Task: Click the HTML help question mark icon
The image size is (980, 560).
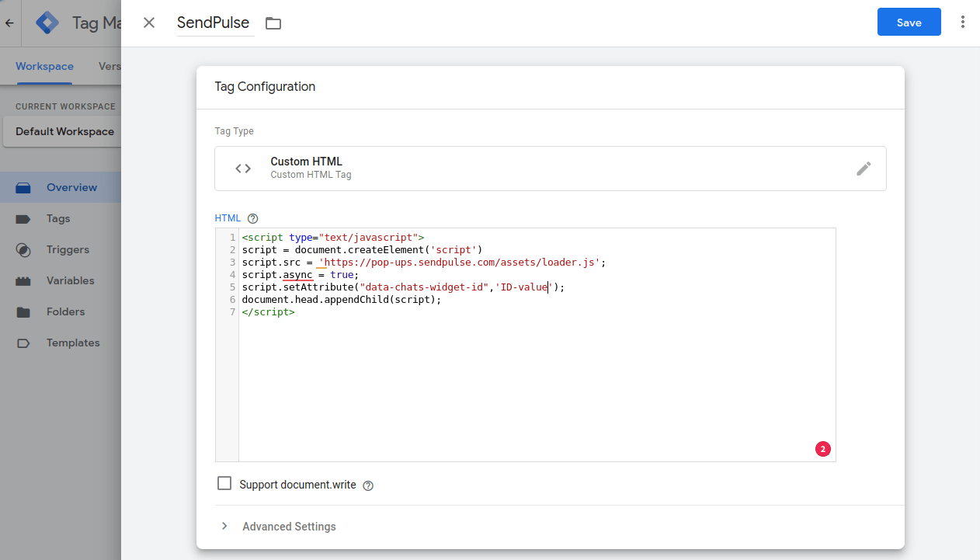Action: tap(252, 219)
